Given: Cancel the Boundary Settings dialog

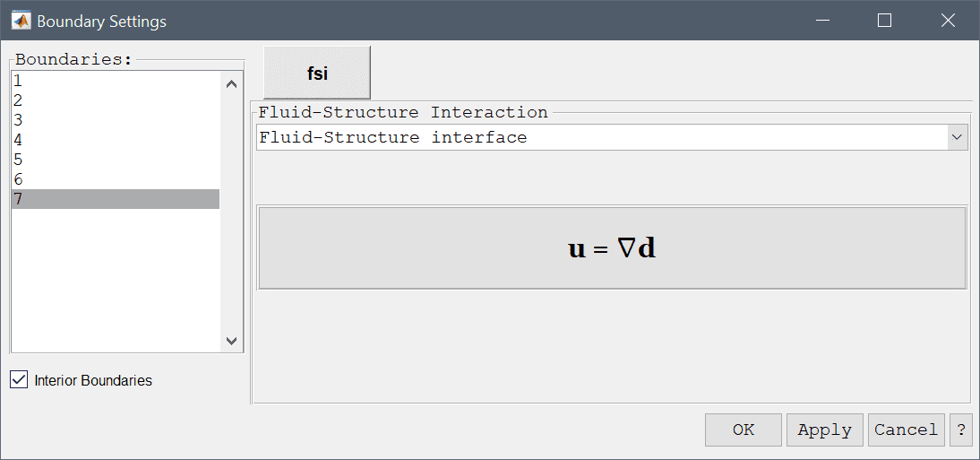Looking at the screenshot, I should coord(906,430).
